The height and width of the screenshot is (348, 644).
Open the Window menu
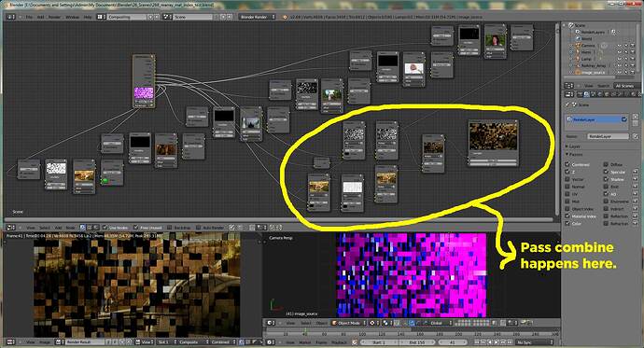pos(72,17)
